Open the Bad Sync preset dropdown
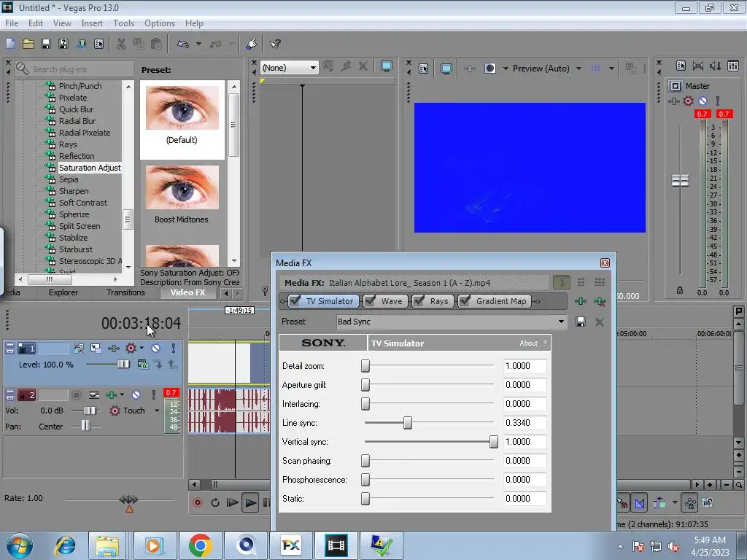Image resolution: width=747 pixels, height=560 pixels. tap(561, 322)
